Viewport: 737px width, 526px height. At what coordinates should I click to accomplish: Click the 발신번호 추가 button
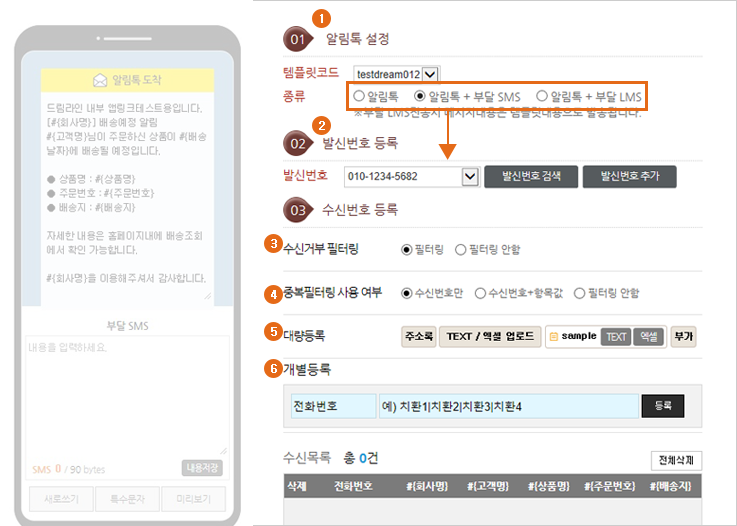click(630, 177)
